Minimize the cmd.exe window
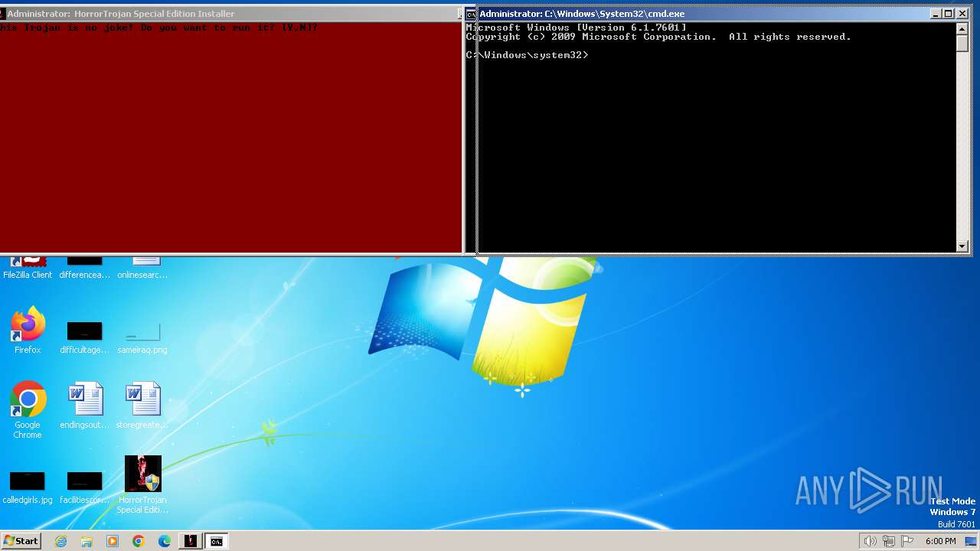The height and width of the screenshot is (551, 980). 936,14
